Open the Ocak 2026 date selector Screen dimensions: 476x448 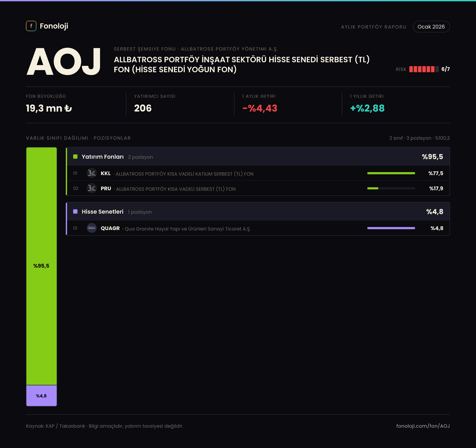[x=431, y=27]
